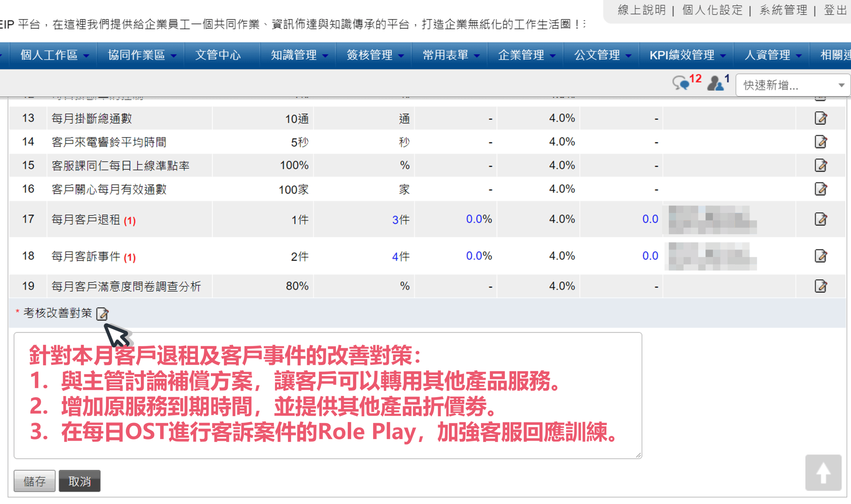Open the 簽核管理 menu
Screen dimensions: 851x504
(374, 55)
